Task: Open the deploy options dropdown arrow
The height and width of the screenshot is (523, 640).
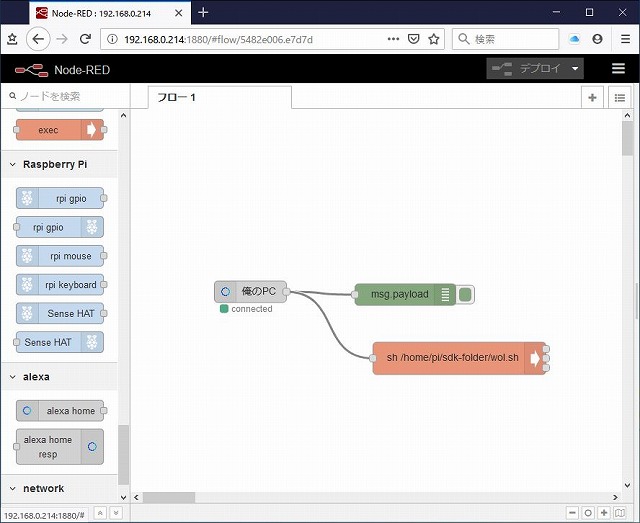Action: pyautogui.click(x=575, y=69)
